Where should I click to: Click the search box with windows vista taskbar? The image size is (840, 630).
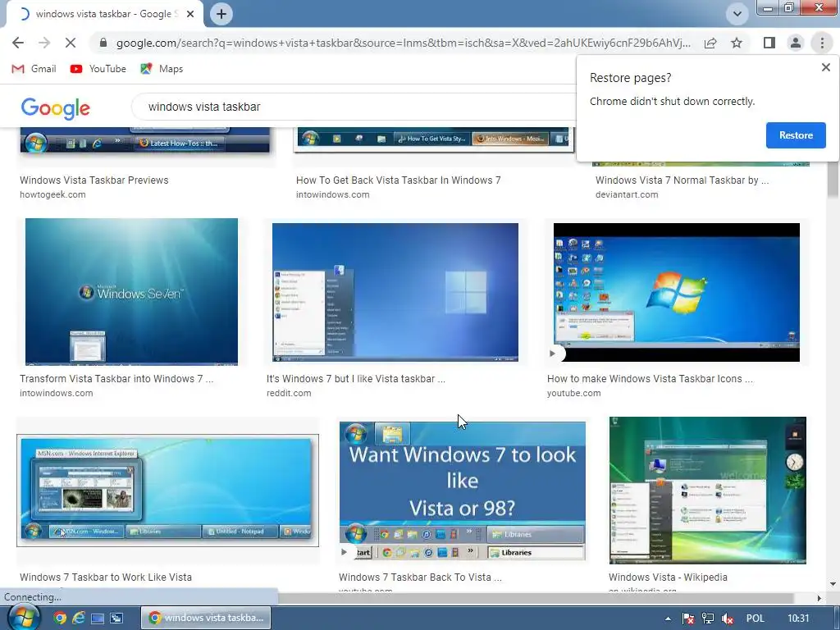pyautogui.click(x=354, y=107)
